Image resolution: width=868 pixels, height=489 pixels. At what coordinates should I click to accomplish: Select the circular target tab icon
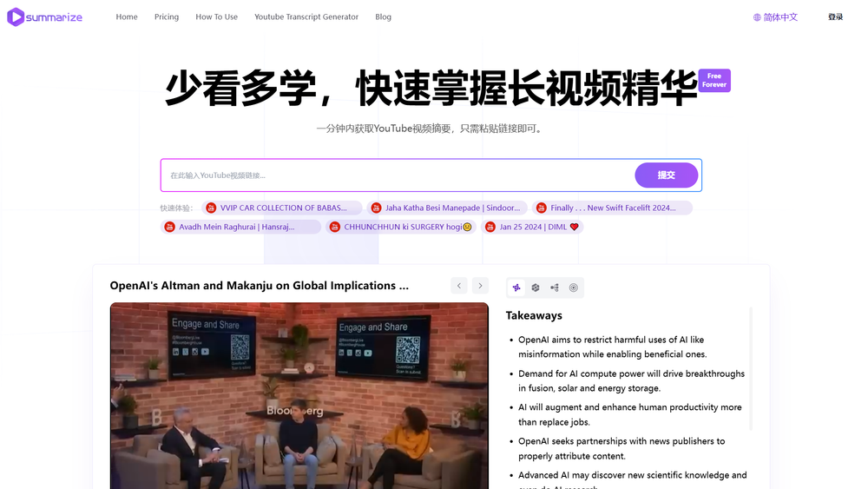(x=574, y=287)
